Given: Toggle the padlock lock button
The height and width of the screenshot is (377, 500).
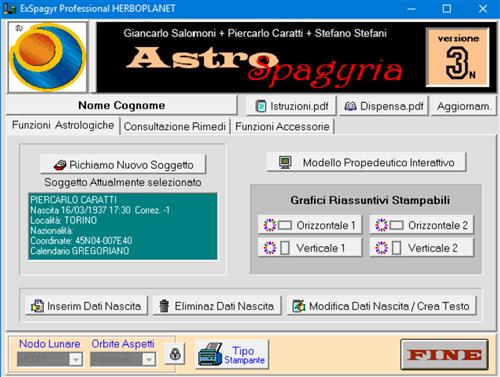Looking at the screenshot, I should pyautogui.click(x=175, y=354).
